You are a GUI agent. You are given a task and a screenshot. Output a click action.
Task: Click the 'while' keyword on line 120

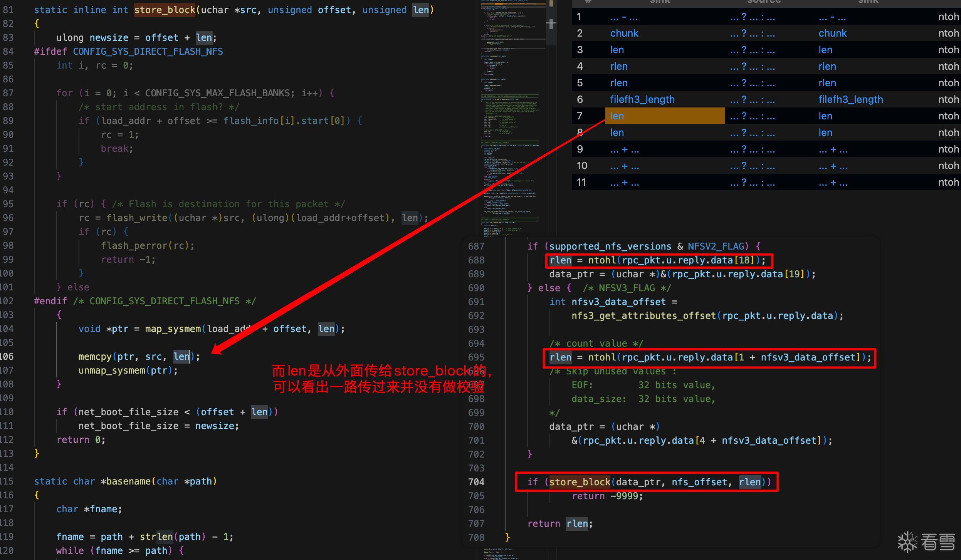point(70,551)
